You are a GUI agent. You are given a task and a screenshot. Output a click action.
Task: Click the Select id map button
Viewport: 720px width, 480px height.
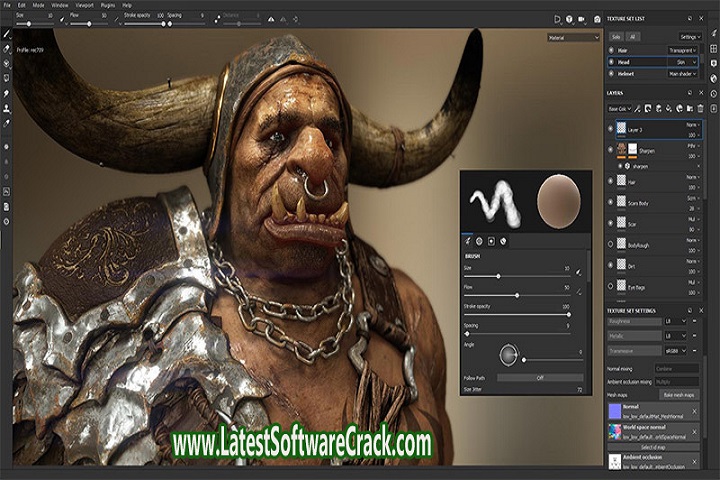[x=653, y=447]
